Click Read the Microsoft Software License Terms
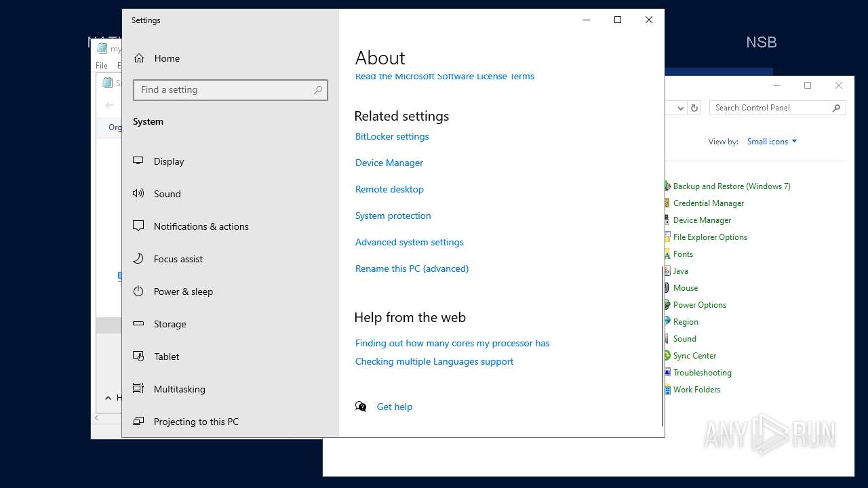Screen dimensions: 868x488 445,77
